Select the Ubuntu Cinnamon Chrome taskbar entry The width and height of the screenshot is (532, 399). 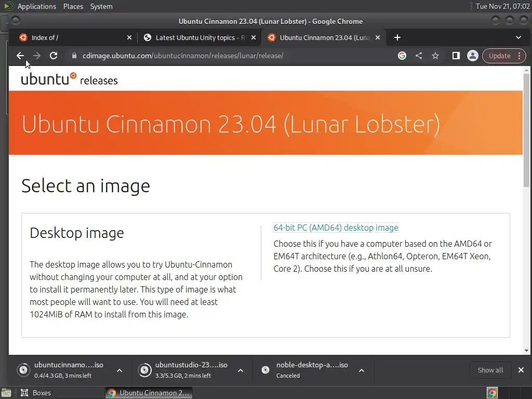[x=149, y=393]
